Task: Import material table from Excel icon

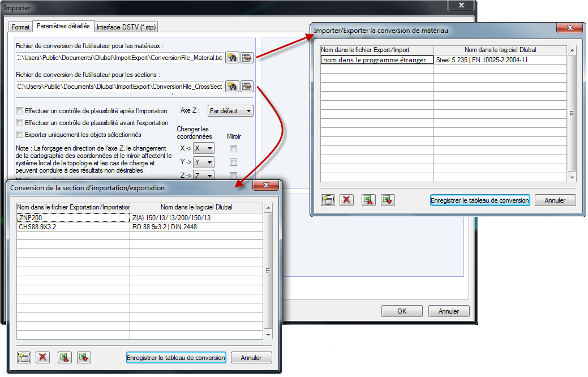Action: (388, 200)
